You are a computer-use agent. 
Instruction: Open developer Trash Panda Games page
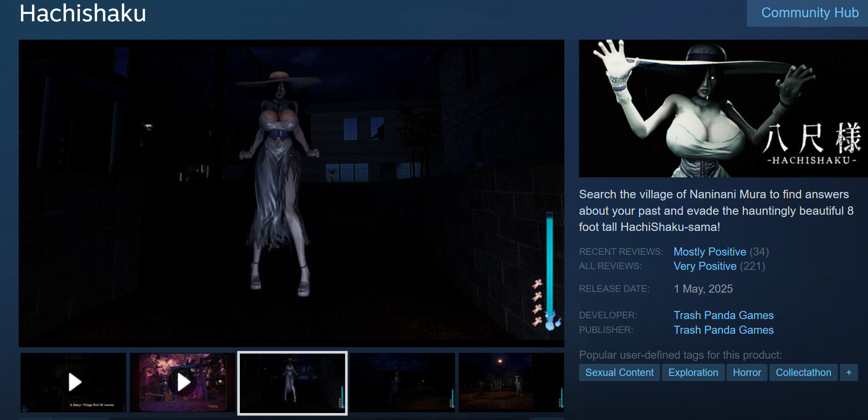pyautogui.click(x=723, y=315)
